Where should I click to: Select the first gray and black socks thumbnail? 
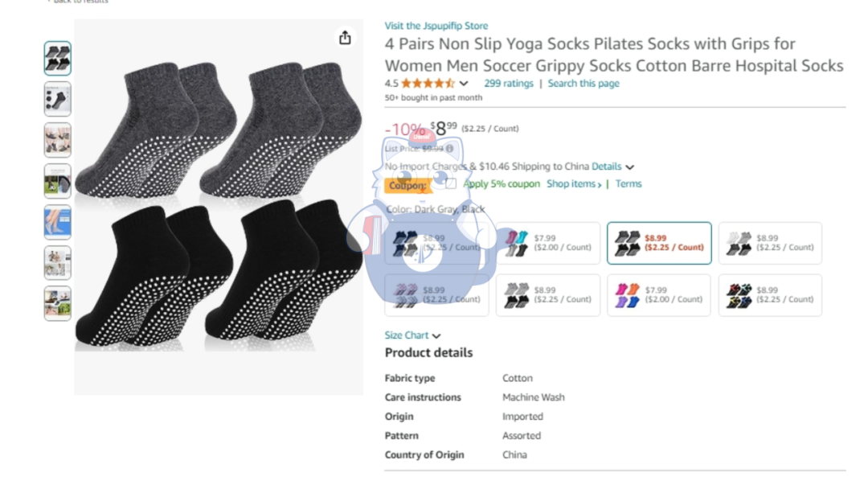click(57, 59)
